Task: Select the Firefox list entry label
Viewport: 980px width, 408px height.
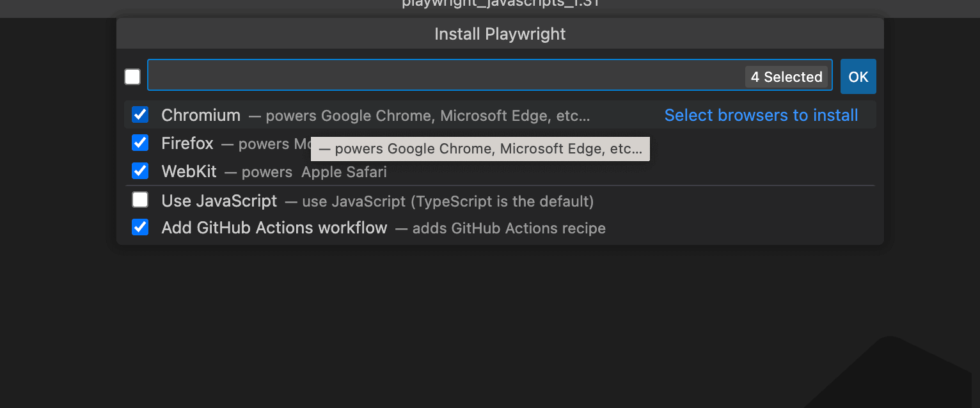Action: (187, 143)
